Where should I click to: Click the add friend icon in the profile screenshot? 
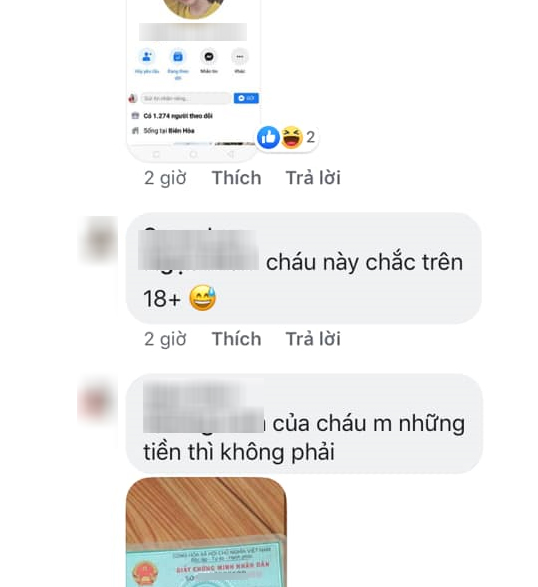[147, 57]
